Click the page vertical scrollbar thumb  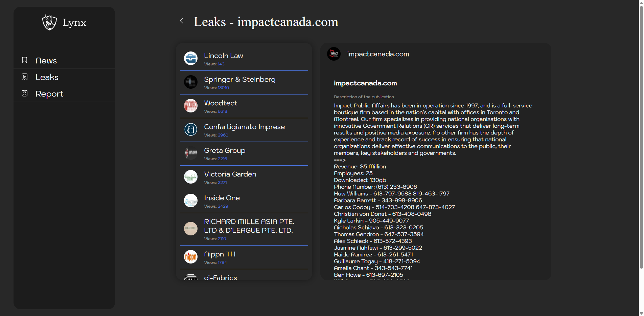[641, 135]
